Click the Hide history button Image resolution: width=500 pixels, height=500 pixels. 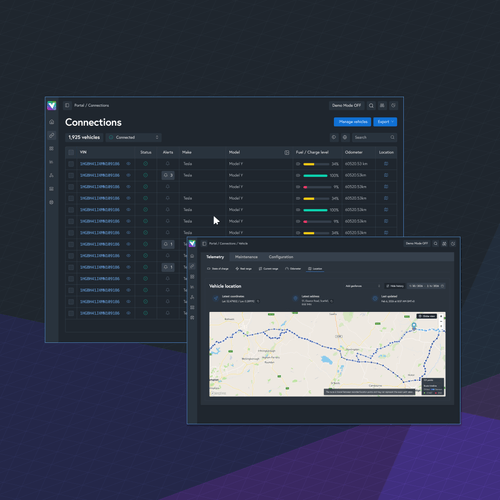tap(395, 286)
